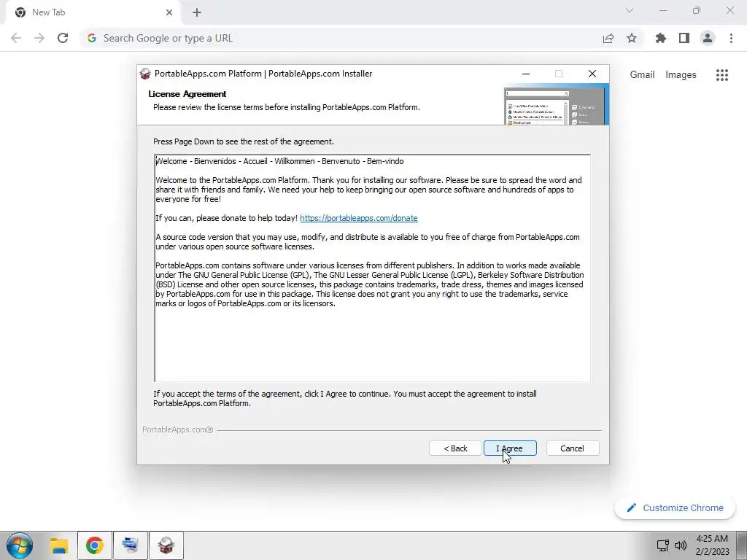
Task: Click the I Agree button
Action: tap(510, 448)
